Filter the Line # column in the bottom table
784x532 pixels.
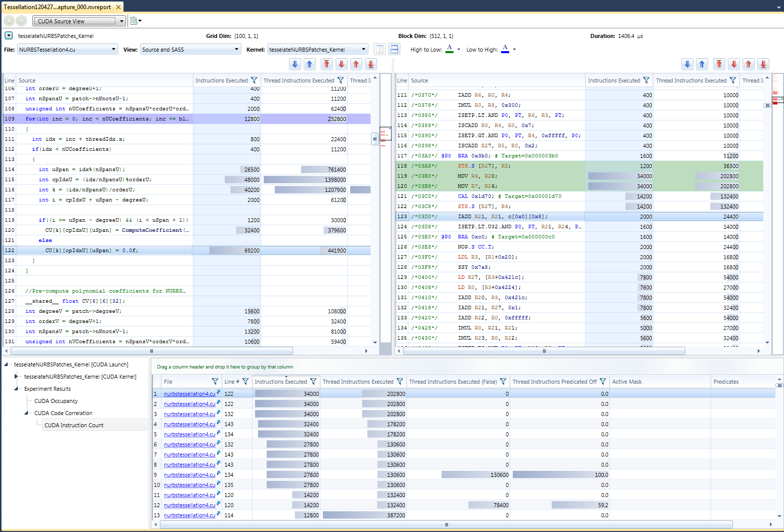click(x=245, y=382)
